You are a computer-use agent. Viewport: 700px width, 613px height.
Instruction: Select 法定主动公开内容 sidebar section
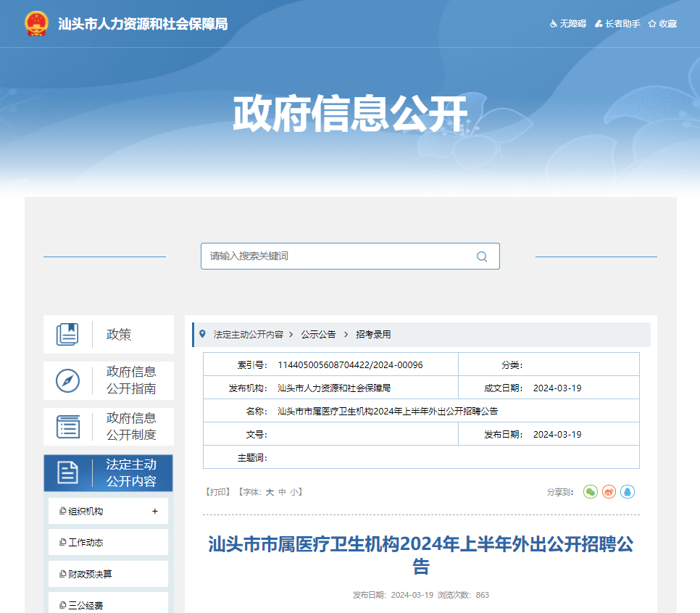109,473
